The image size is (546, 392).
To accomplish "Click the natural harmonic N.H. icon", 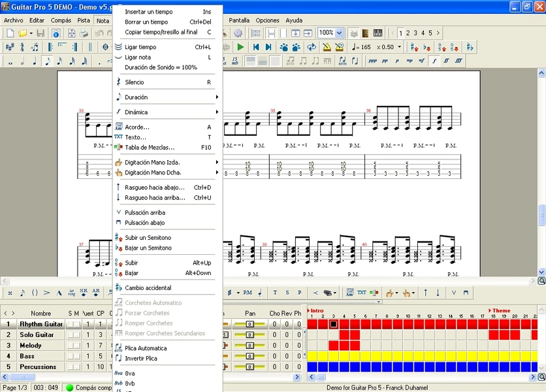I will click(84, 293).
